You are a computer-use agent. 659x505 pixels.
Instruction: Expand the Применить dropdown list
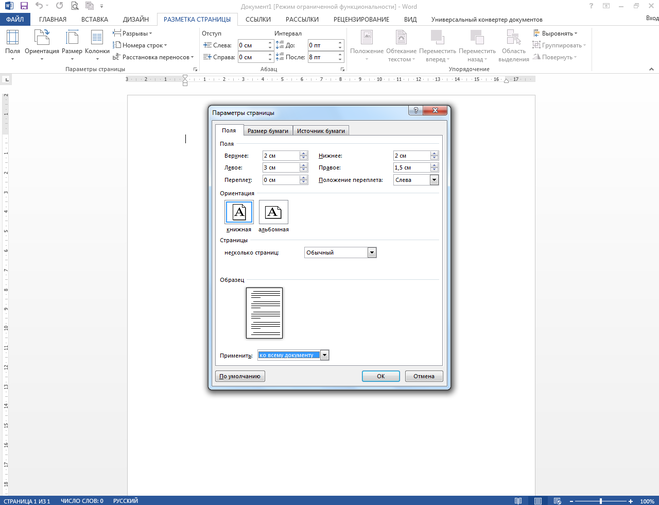point(324,355)
